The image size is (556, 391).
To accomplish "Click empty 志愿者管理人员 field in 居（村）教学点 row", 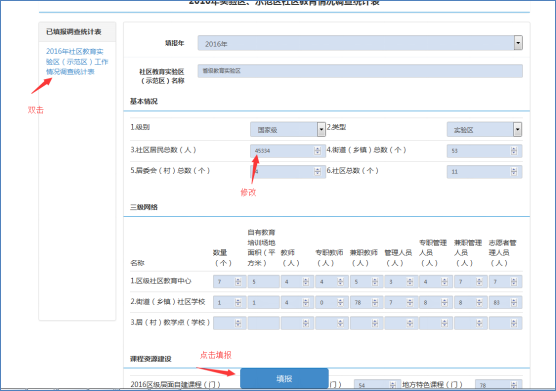I will 505,323.
